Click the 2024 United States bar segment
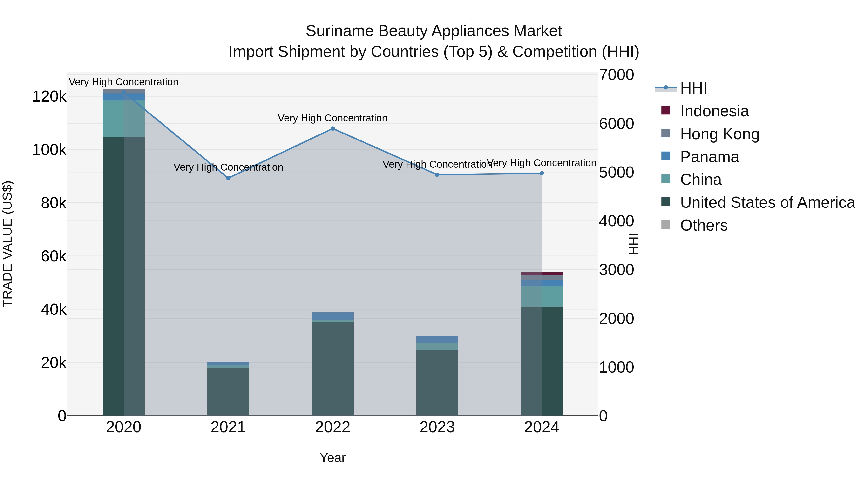The image size is (868, 488). (x=542, y=361)
